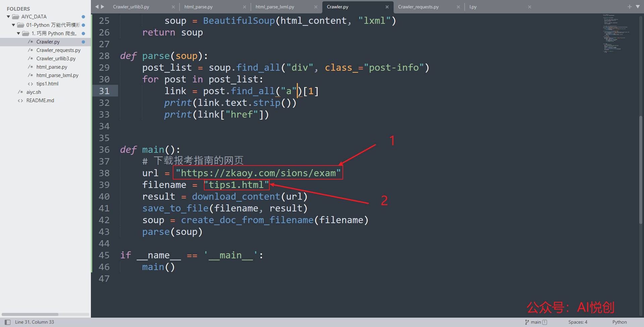Click the url string on line 38

[x=258, y=173]
